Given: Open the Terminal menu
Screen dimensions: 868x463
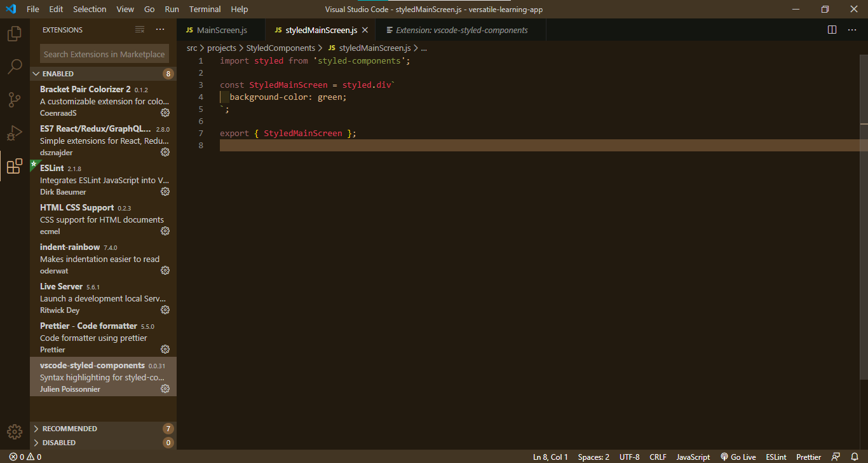Looking at the screenshot, I should pyautogui.click(x=204, y=9).
